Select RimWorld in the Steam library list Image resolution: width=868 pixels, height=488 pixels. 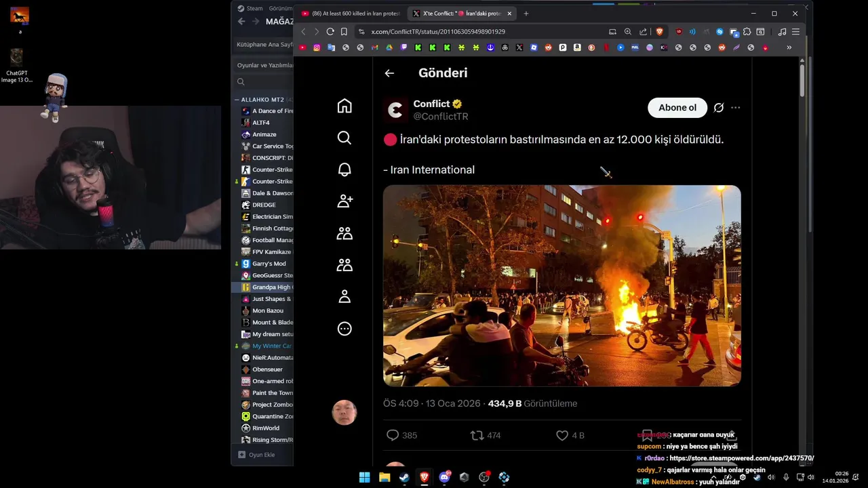click(x=265, y=428)
